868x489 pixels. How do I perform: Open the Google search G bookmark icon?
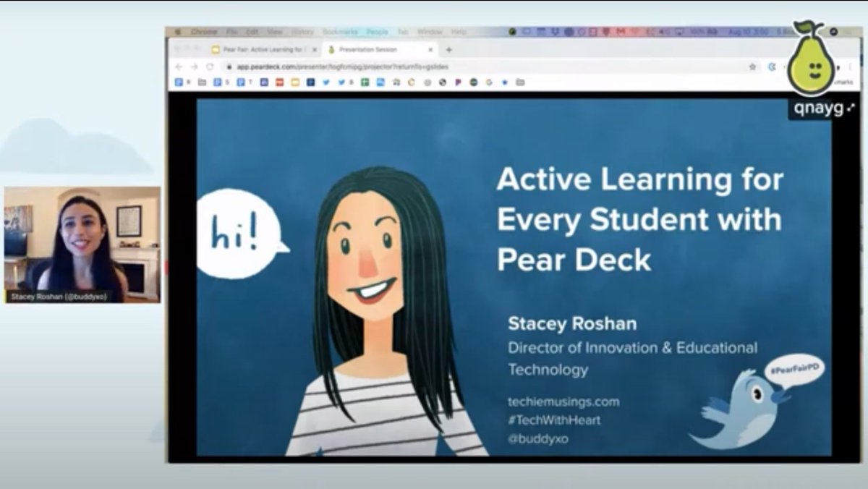point(488,82)
